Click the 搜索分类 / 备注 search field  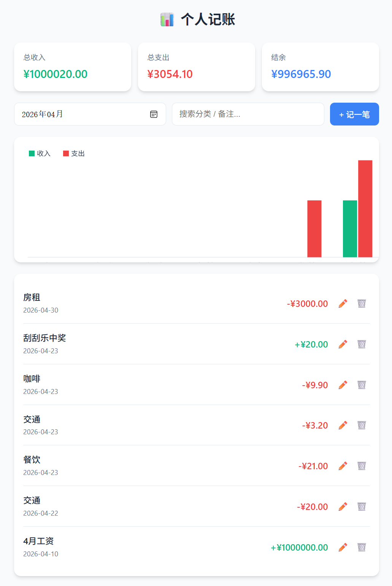pyautogui.click(x=248, y=114)
